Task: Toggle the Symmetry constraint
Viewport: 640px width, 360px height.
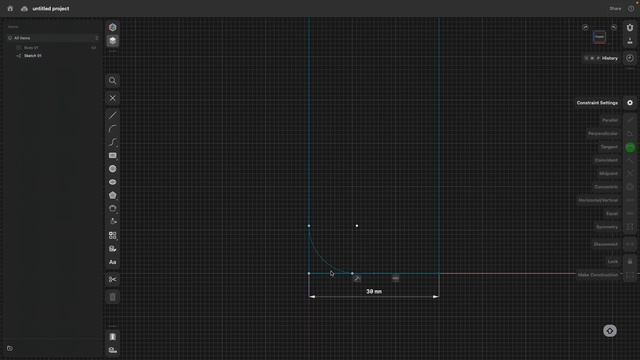Action: tap(630, 227)
